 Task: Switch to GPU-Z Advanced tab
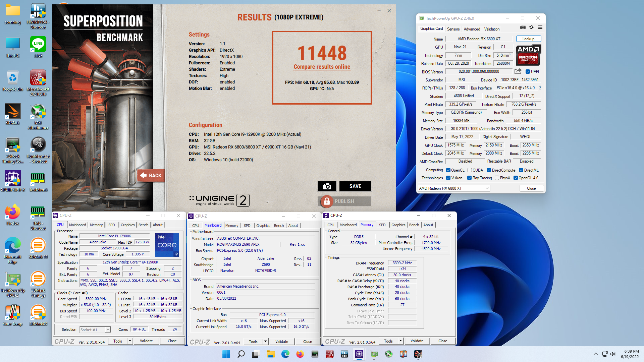point(472,29)
